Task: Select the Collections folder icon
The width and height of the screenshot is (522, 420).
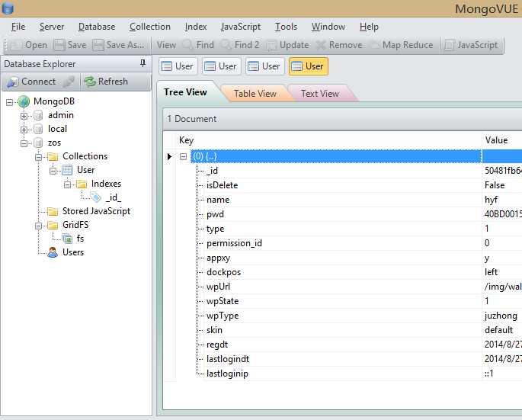Action: coord(53,156)
